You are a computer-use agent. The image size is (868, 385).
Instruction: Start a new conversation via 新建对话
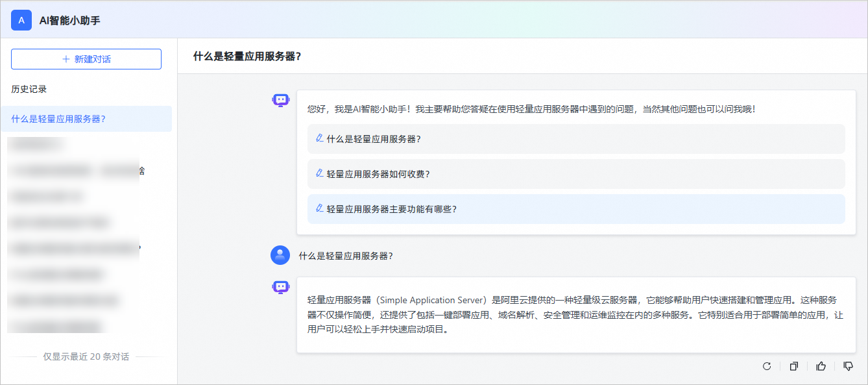click(86, 58)
